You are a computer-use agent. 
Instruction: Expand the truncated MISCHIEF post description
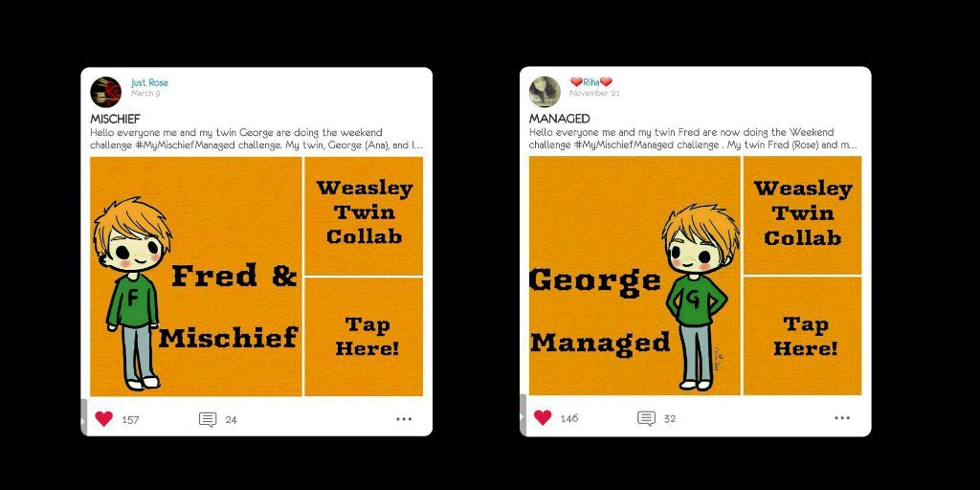[256, 139]
